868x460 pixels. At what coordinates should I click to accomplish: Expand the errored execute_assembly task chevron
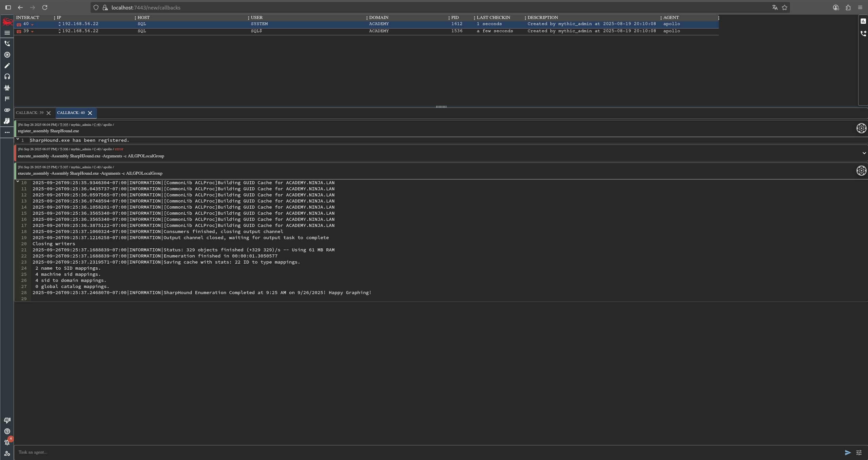(864, 153)
